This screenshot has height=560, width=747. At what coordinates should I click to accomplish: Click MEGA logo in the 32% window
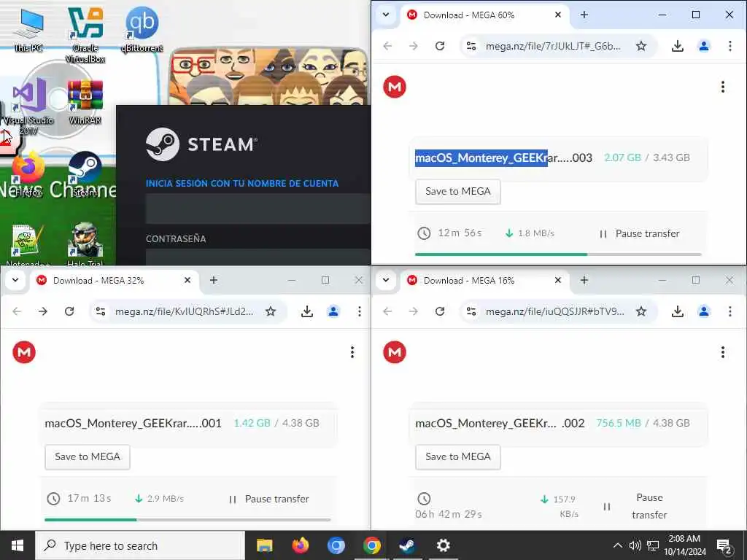[24, 352]
